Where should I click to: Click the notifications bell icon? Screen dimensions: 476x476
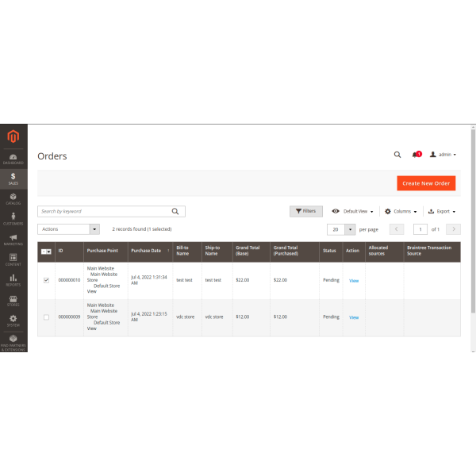(x=415, y=155)
